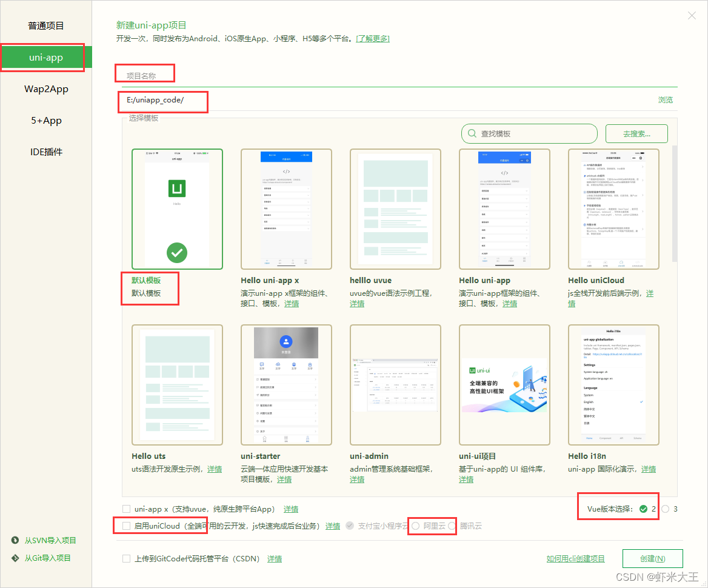Click 从SVN导入项目 link
The width and height of the screenshot is (708, 588).
(50, 540)
